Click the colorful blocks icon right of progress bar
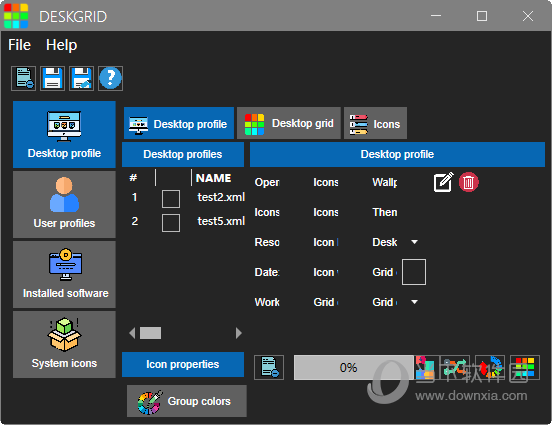The width and height of the screenshot is (552, 425). (x=426, y=367)
